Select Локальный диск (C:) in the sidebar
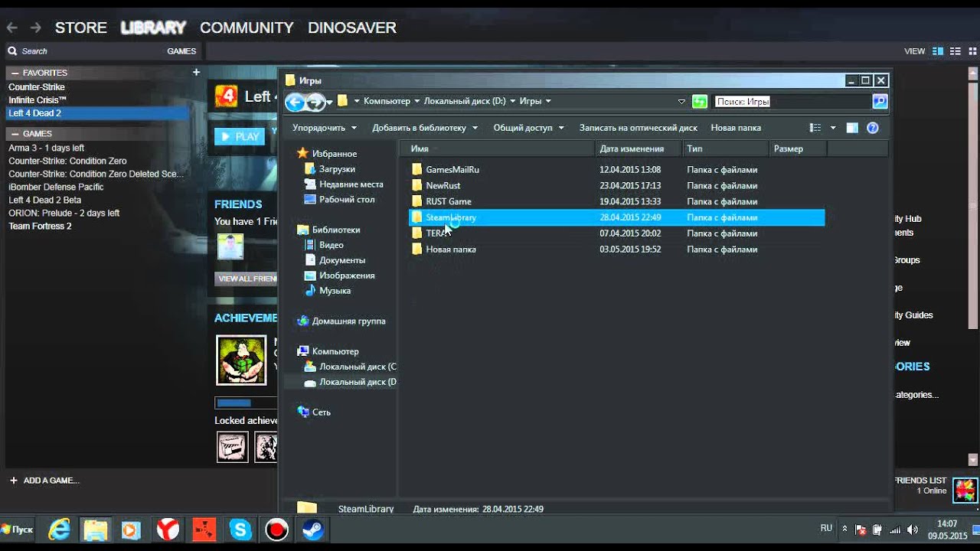This screenshot has height=551, width=980. [350, 367]
